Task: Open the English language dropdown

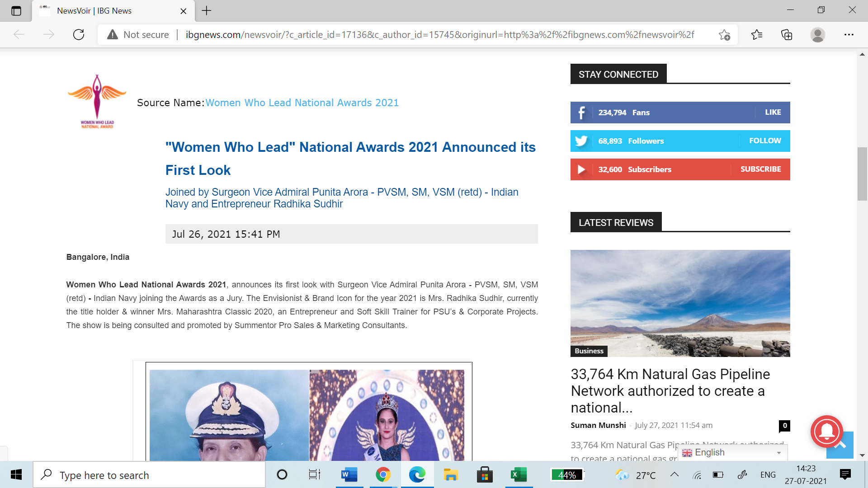Action: tap(732, 453)
